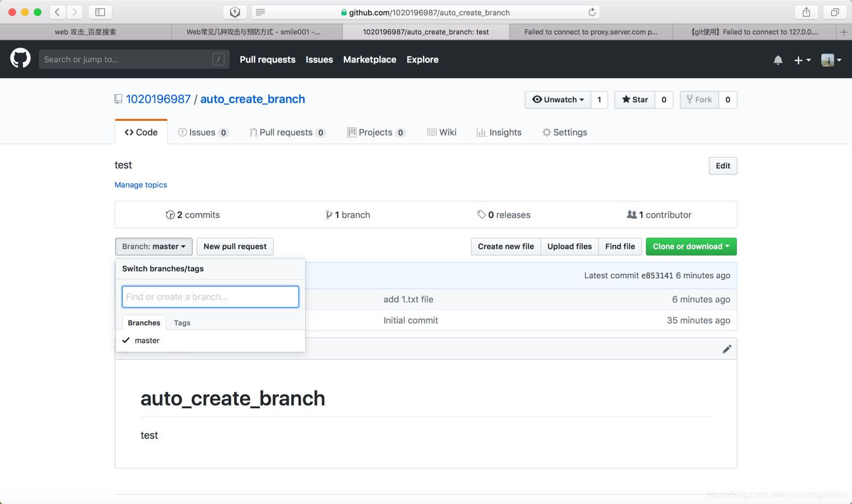
Task: Click Find file button
Action: (x=620, y=246)
